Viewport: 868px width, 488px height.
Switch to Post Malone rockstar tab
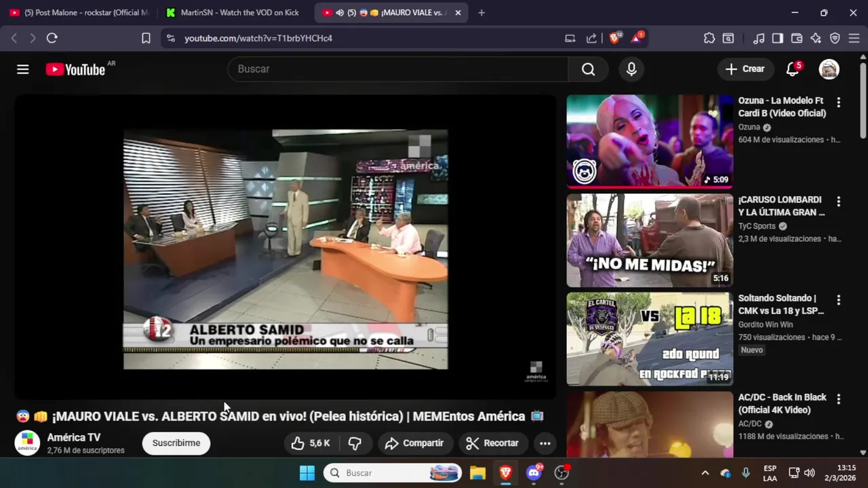click(79, 13)
